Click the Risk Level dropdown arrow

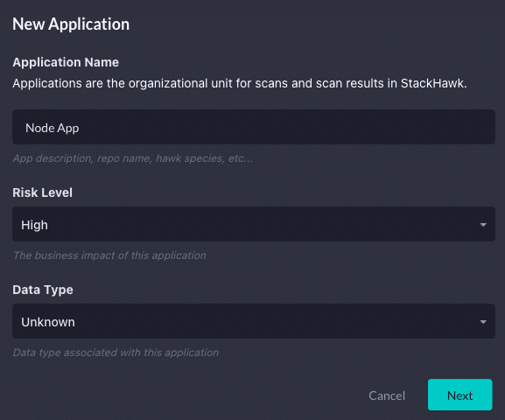pos(483,225)
